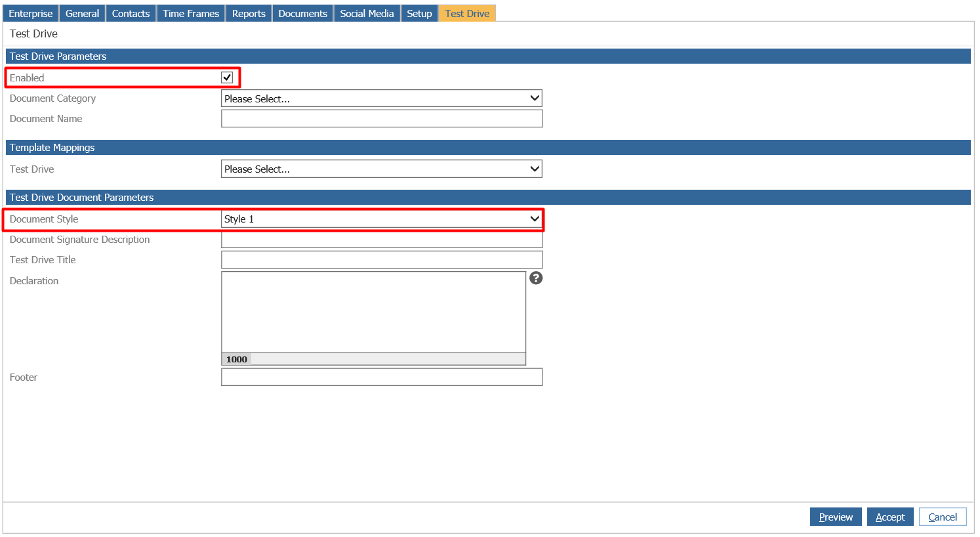Click the Accept button
Screen dimensions: 980x537
coord(890,517)
